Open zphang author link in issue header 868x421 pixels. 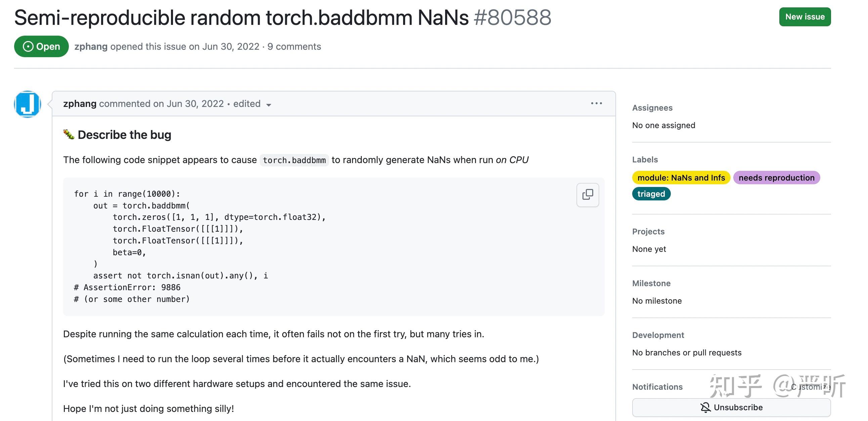91,46
